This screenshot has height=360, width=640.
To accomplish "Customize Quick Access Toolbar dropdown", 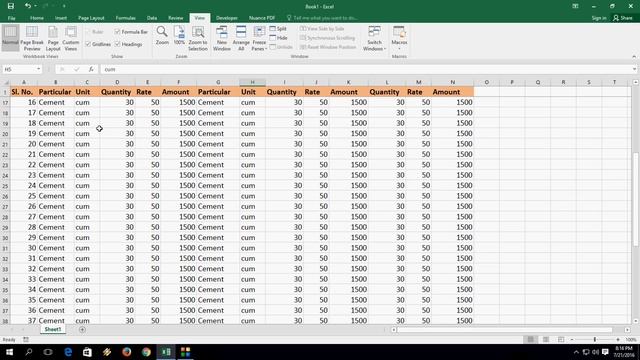I will tap(64, 6).
